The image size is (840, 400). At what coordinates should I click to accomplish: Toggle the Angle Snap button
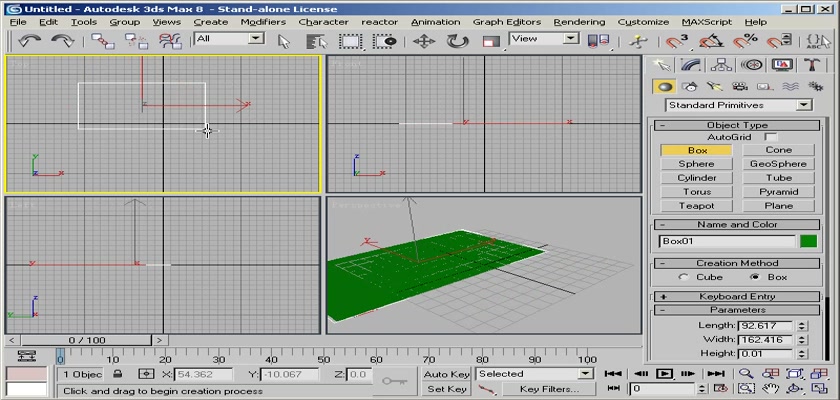pyautogui.click(x=711, y=41)
